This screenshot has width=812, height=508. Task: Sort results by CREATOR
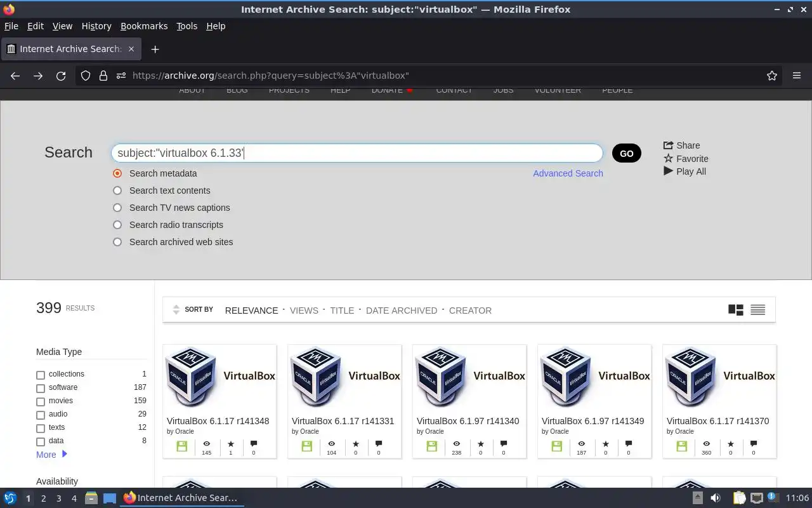(470, 311)
